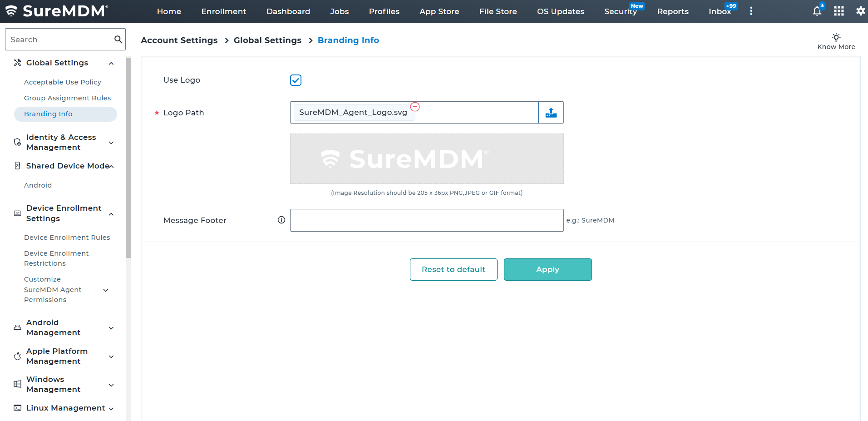The height and width of the screenshot is (421, 868).
Task: Click the SureMDM logo preview image
Action: [427, 159]
